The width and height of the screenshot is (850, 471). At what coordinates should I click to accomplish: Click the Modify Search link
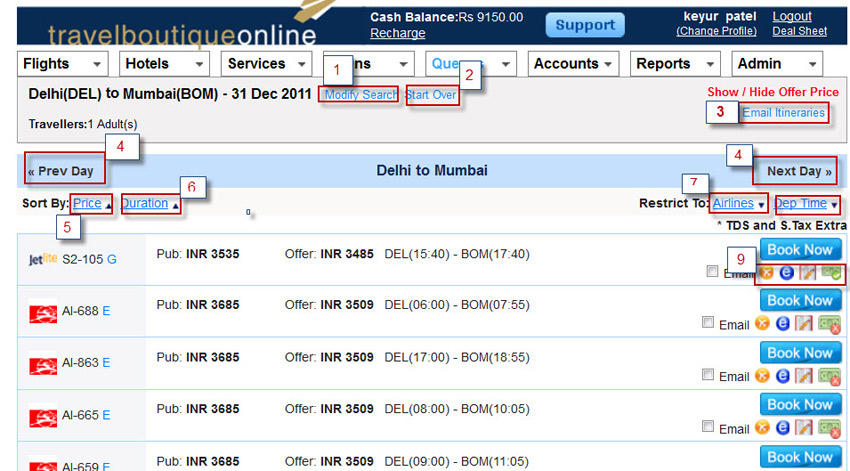tap(359, 95)
